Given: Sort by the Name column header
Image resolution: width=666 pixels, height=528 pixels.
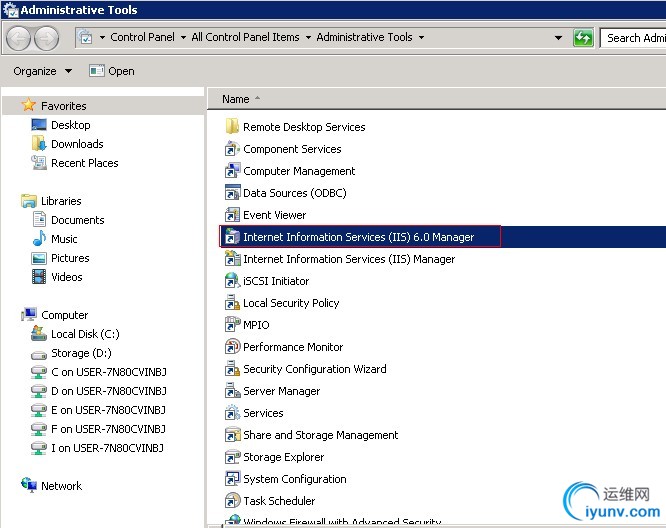Looking at the screenshot, I should coord(236,99).
